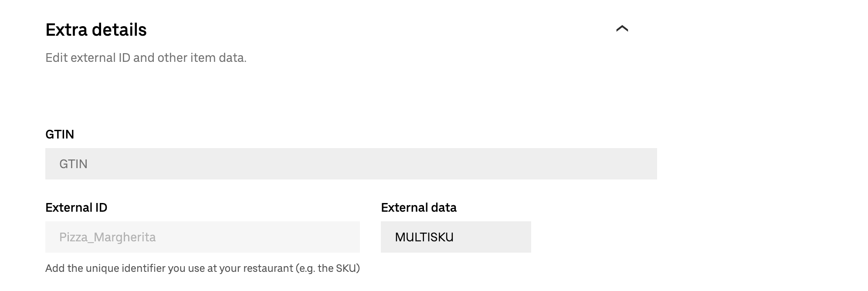This screenshot has width=868, height=291.
Task: Click the Extra details heading
Action: [x=96, y=30]
